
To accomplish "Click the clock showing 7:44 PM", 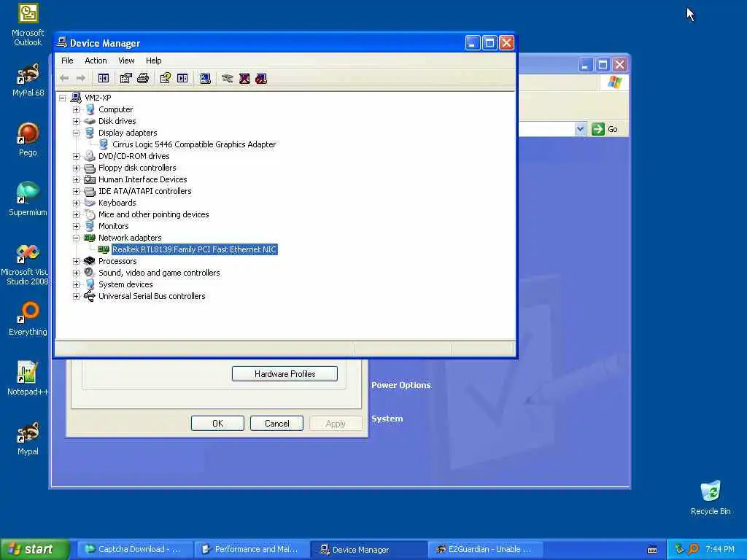I will (720, 549).
